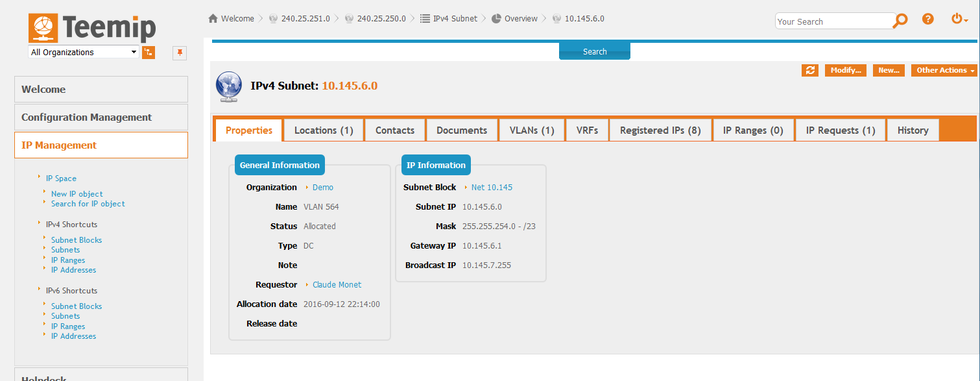The height and width of the screenshot is (381, 980).
Task: Open the New... actions button
Action: tap(889, 70)
